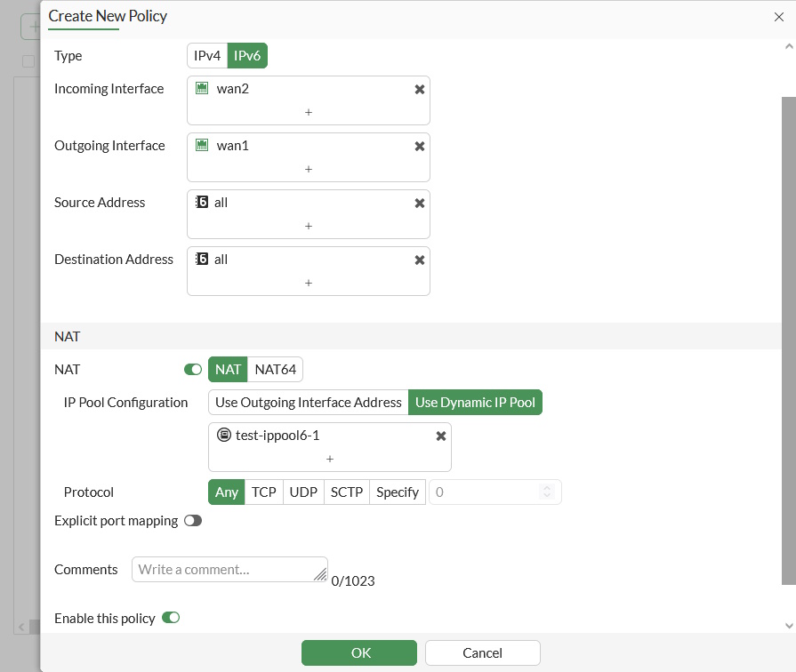Screen dimensions: 796x672
Task: Select the NAT64 option
Action: point(276,369)
